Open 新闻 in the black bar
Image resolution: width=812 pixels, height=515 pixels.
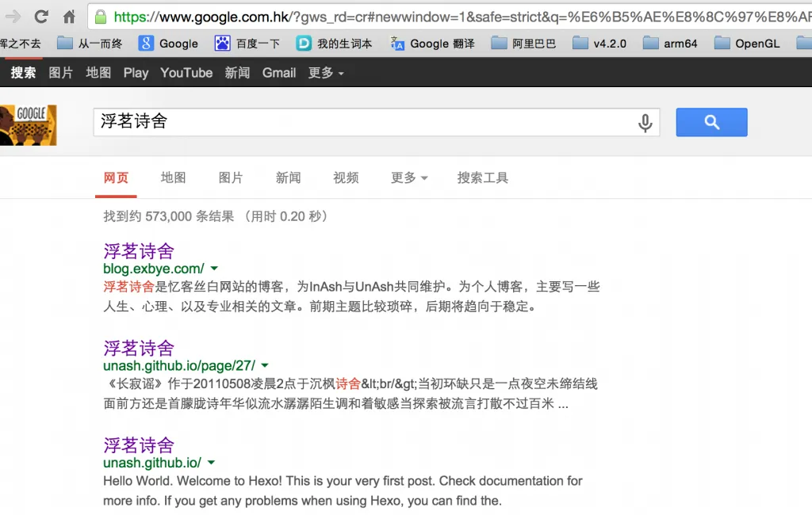[237, 72]
